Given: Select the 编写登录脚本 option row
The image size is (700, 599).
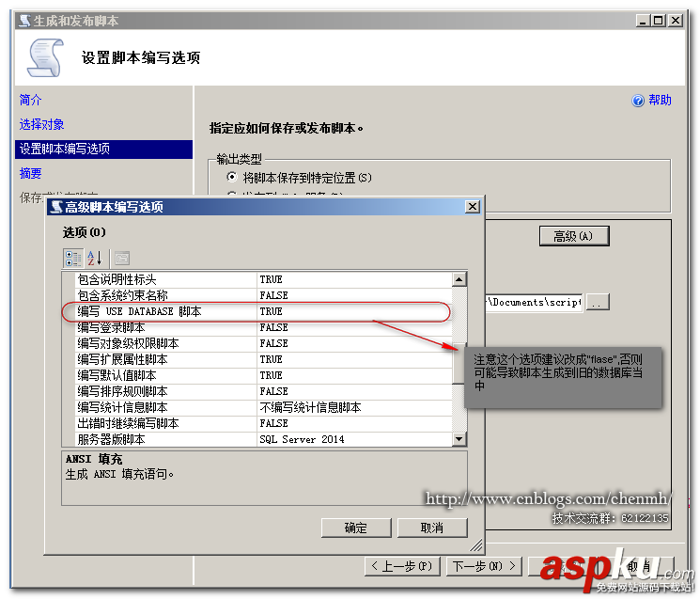Looking at the screenshot, I should click(x=263, y=327).
